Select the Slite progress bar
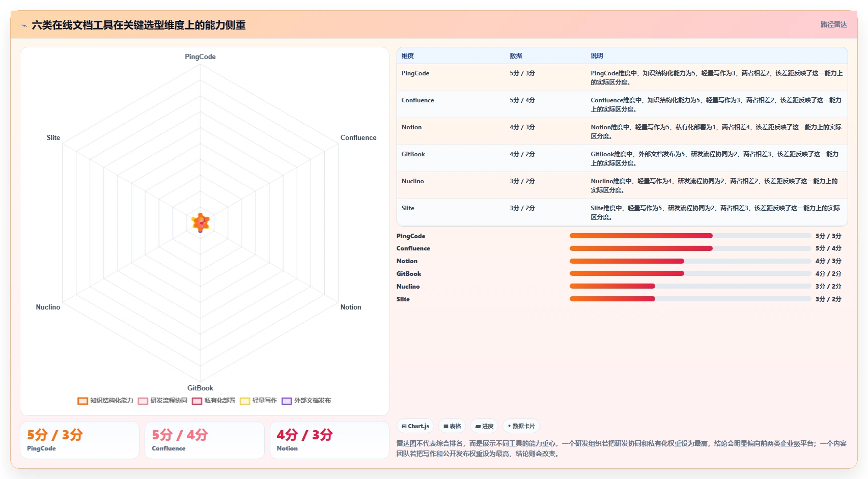 pyautogui.click(x=690, y=299)
